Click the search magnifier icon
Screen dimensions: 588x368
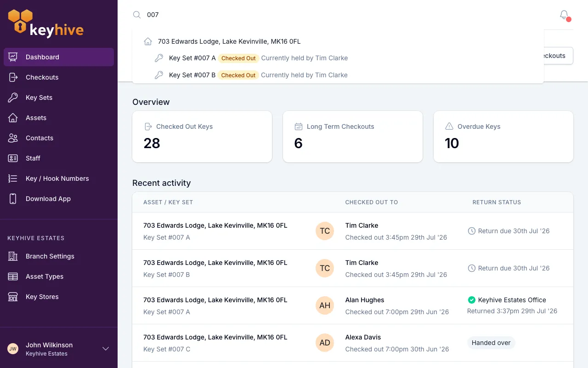137,15
